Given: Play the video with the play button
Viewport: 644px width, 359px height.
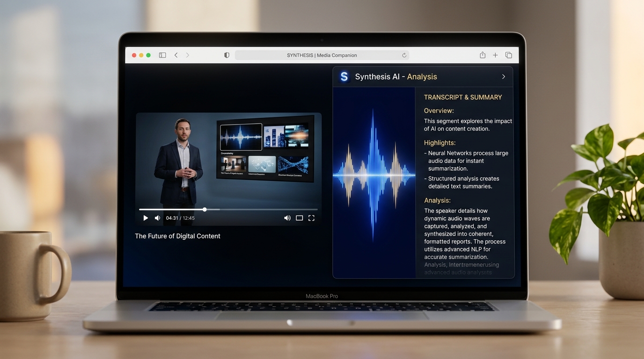Looking at the screenshot, I should (x=146, y=218).
